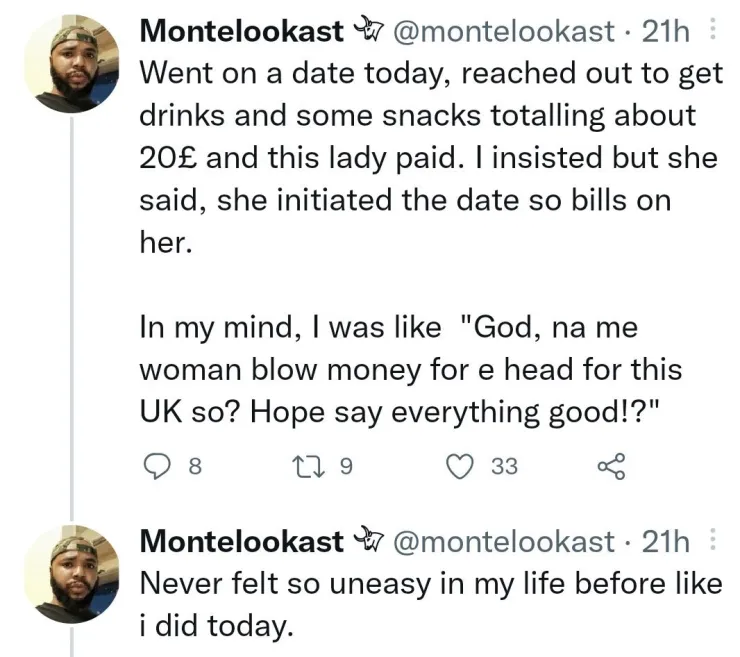Screen dimensions: 740x657
Task: Open more options on the first tweet
Action: (x=712, y=31)
